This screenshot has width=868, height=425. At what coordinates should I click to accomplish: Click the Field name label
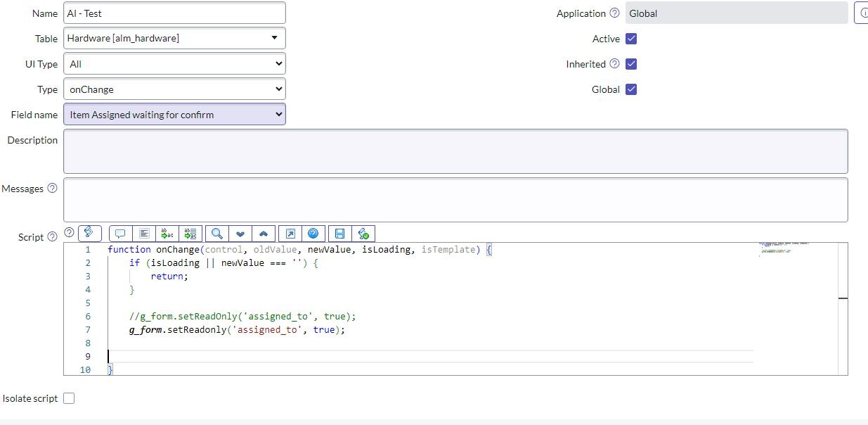coord(34,115)
